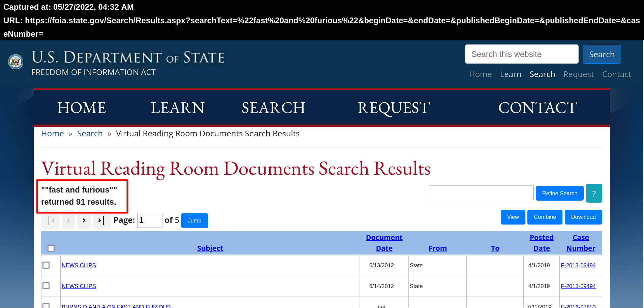
Task: Open LEARN in the main navigation bar
Action: point(178,108)
